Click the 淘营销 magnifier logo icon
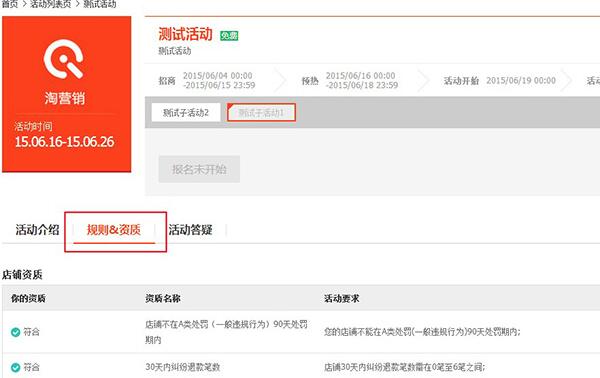 click(64, 59)
